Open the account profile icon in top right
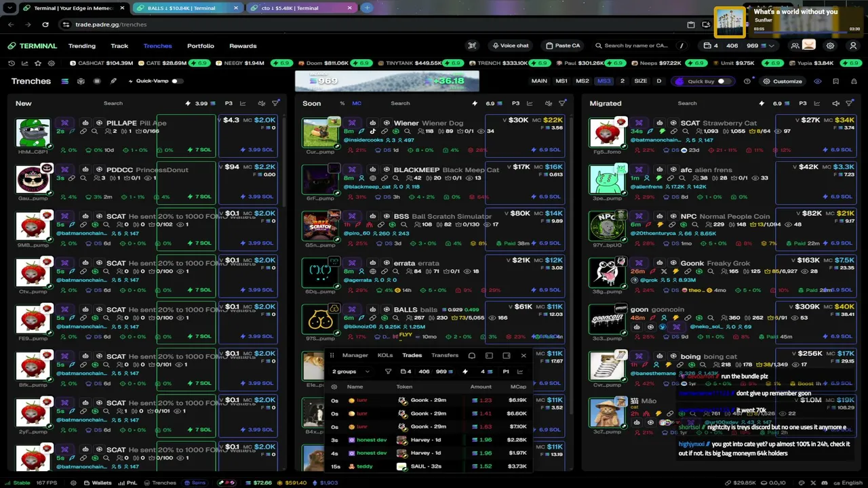The height and width of the screenshot is (488, 868). click(853, 45)
